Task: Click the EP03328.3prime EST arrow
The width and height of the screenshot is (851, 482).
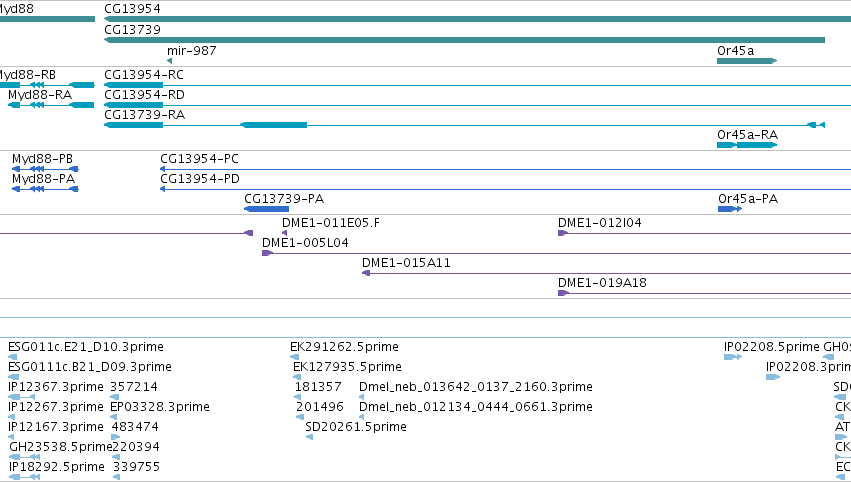Action: (x=113, y=417)
